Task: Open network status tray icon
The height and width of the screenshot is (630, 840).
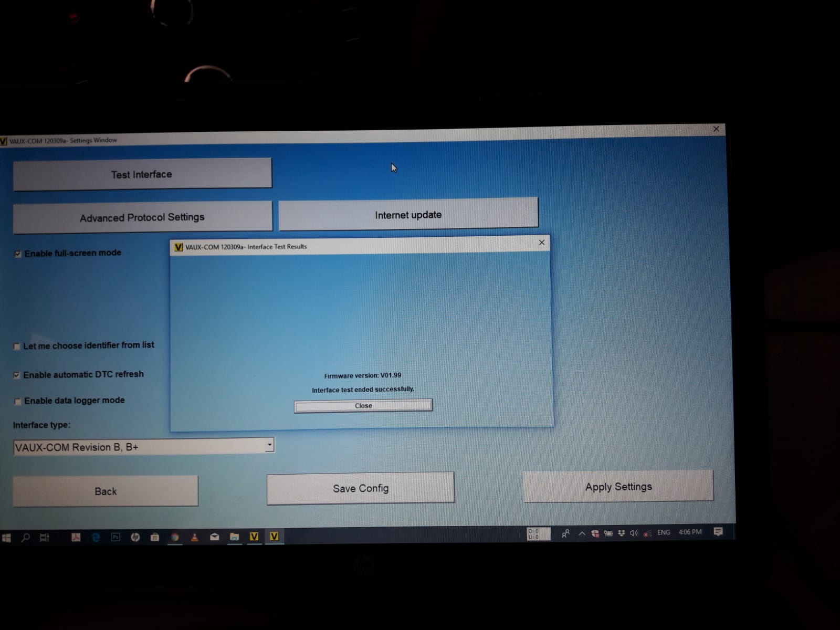Action: [x=647, y=533]
